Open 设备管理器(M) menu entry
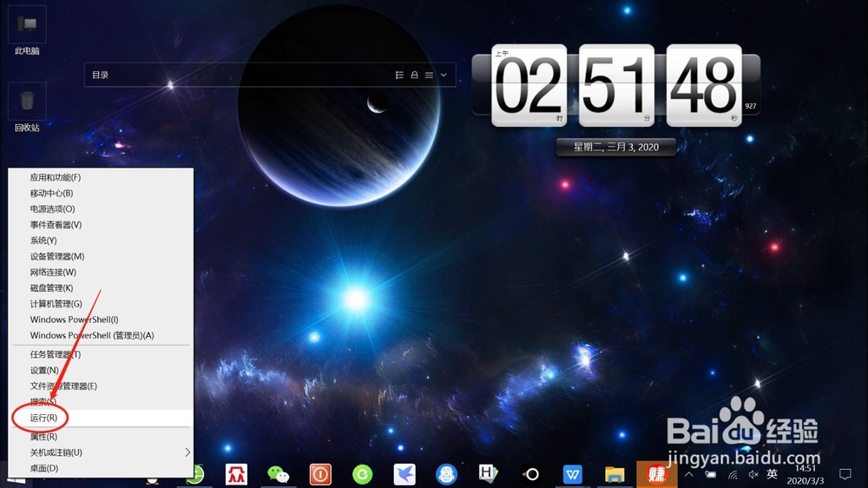868x488 pixels. (101, 256)
